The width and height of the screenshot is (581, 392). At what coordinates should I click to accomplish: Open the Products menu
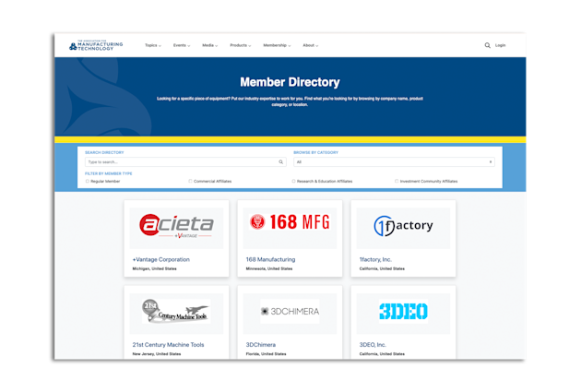[241, 45]
